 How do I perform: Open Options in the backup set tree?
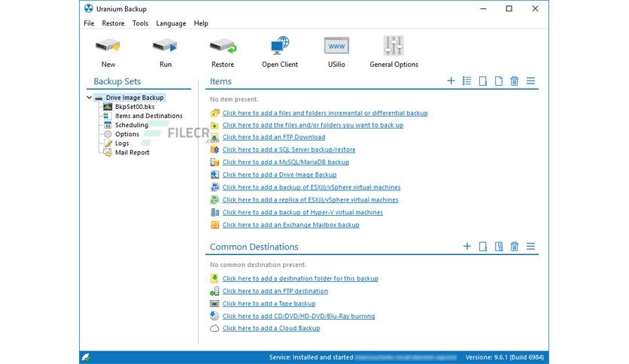coord(127,135)
